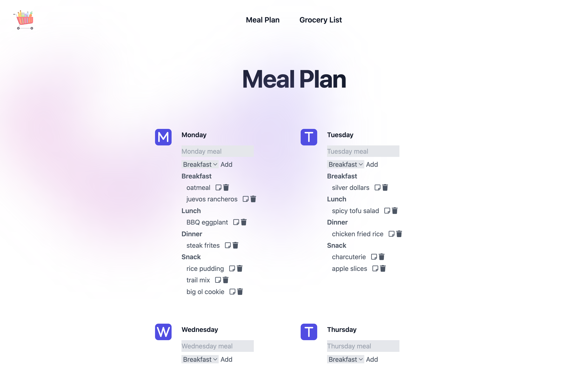Image resolution: width=588 pixels, height=367 pixels.
Task: Expand the Tuesday Breakfast meal type dropdown
Action: point(345,164)
